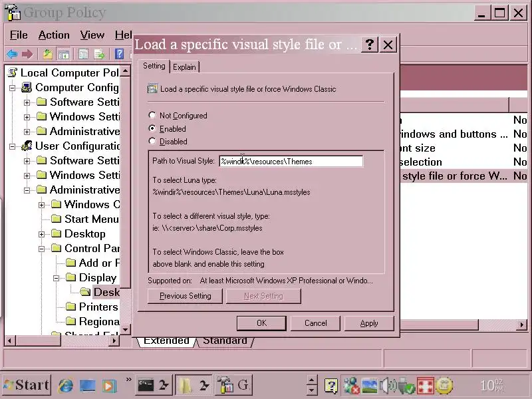
Task: Click the Group Policy taskbar button
Action: (233, 386)
